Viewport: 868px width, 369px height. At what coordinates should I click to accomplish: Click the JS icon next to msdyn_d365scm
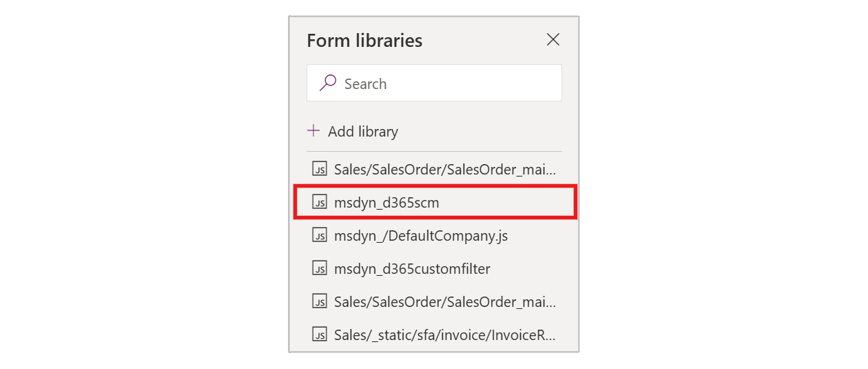pyautogui.click(x=320, y=202)
